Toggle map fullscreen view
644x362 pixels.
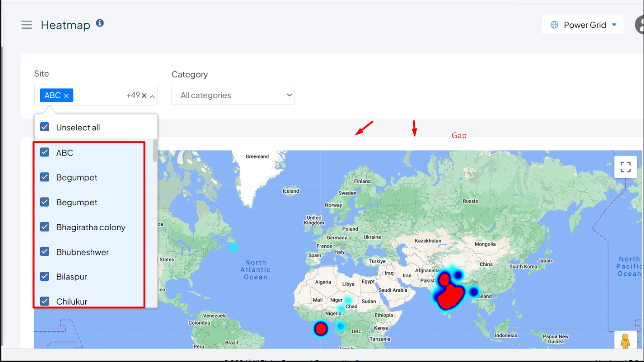[x=625, y=167]
